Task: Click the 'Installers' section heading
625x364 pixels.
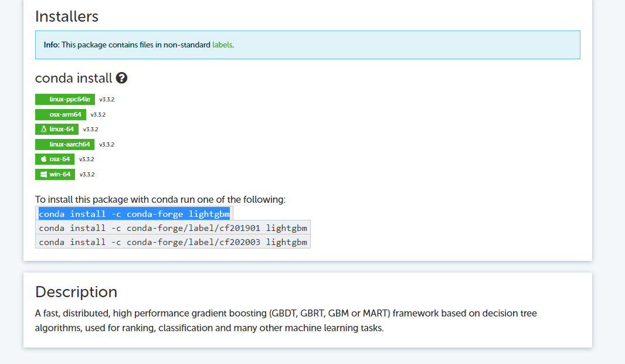Action: pos(67,17)
